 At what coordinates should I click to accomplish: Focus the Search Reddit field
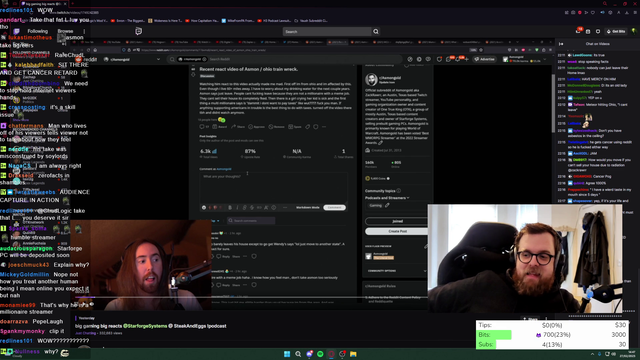click(x=286, y=59)
